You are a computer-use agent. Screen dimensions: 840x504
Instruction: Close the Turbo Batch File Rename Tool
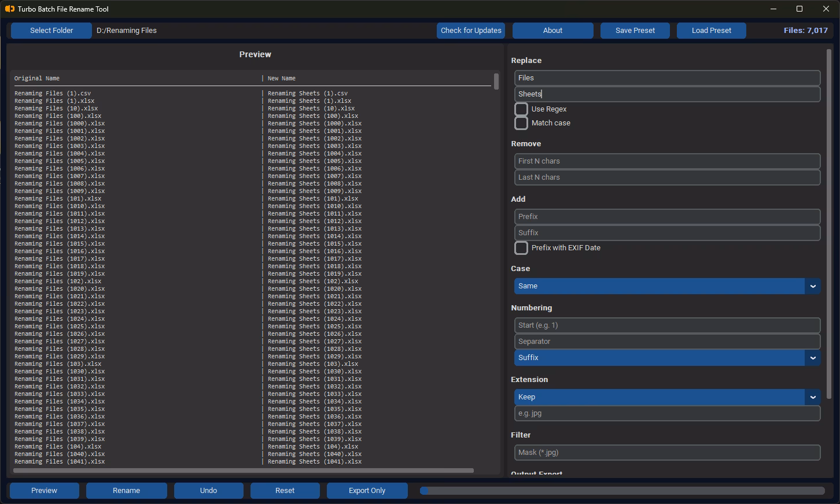click(826, 9)
